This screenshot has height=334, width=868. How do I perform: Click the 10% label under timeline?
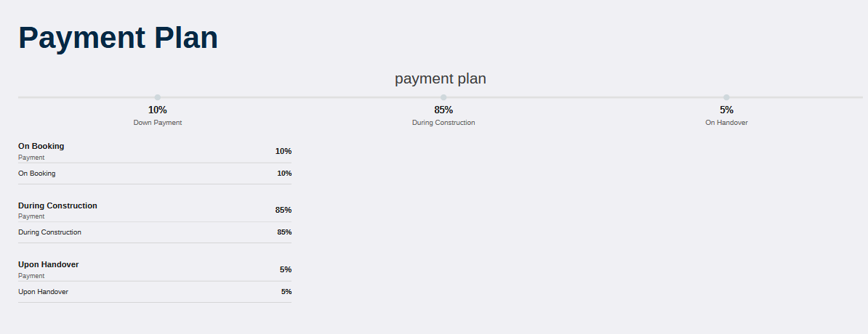(157, 110)
